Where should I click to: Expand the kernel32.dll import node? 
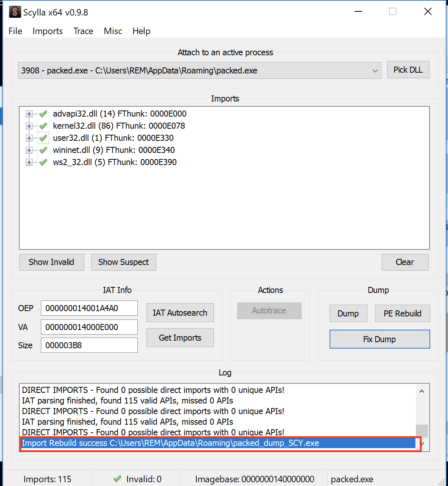29,126
